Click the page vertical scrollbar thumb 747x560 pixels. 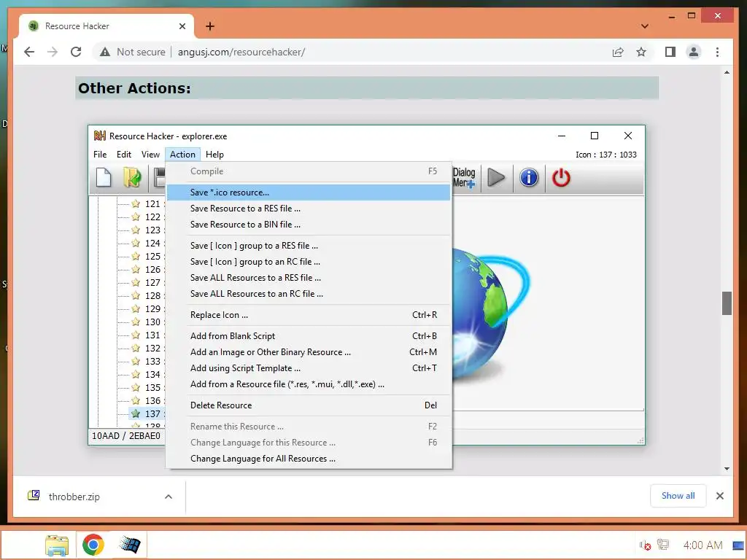[727, 303]
